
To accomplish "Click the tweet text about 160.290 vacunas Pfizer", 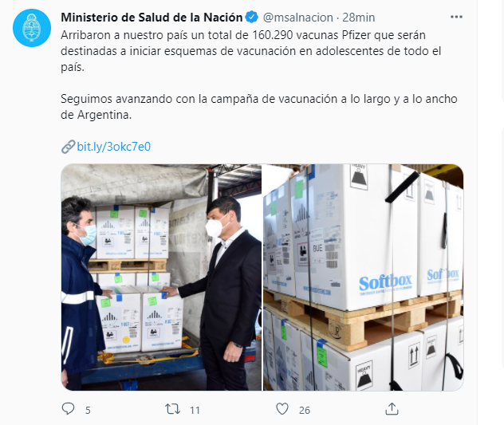I will tap(250, 51).
